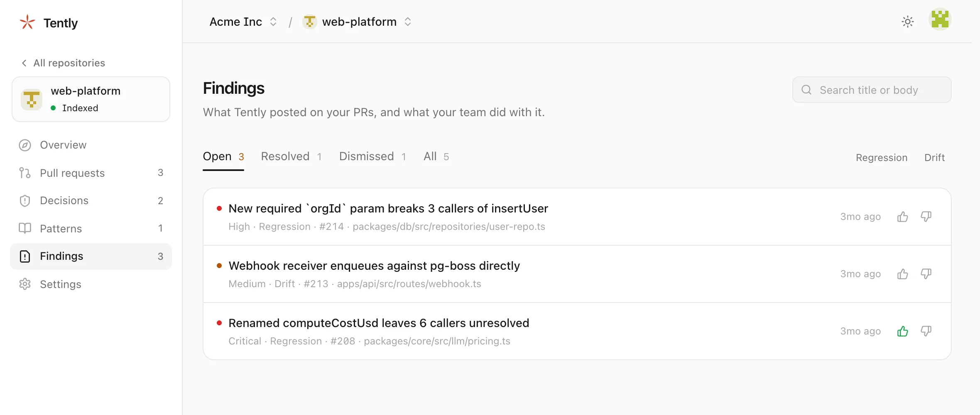This screenshot has height=415, width=980.
Task: Open the Renamed computeCostUsd finding
Action: click(x=379, y=323)
